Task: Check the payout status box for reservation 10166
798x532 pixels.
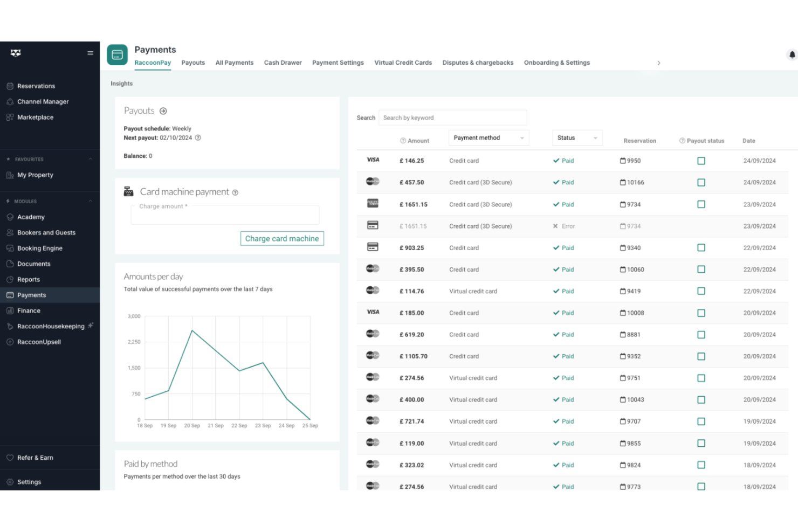Action: pos(701,182)
